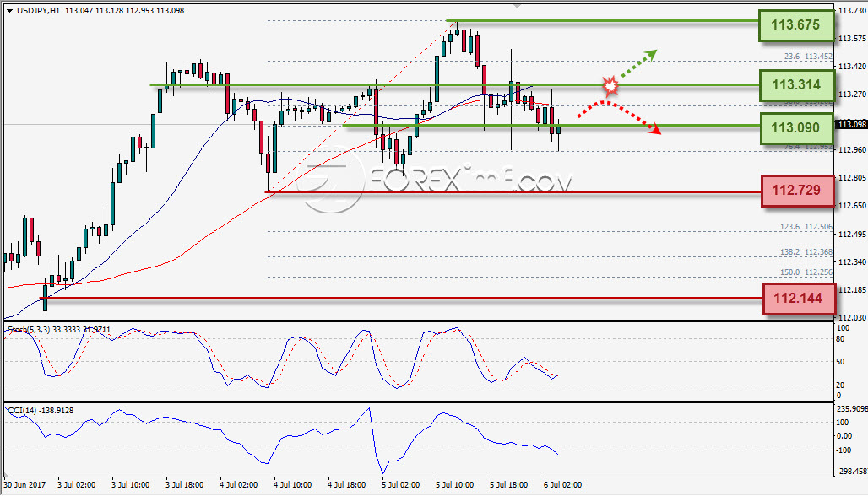The height and width of the screenshot is (496, 868).
Task: Select the red starburst breakout marker
Action: click(610, 86)
